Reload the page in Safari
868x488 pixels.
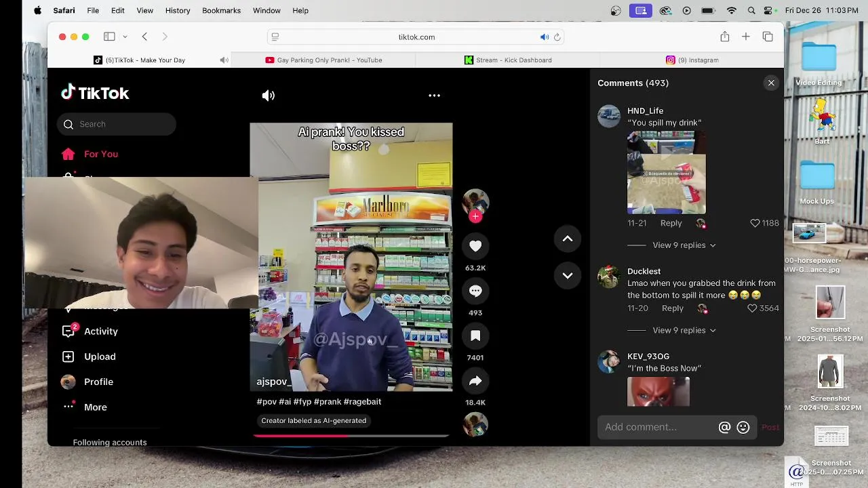click(x=557, y=37)
